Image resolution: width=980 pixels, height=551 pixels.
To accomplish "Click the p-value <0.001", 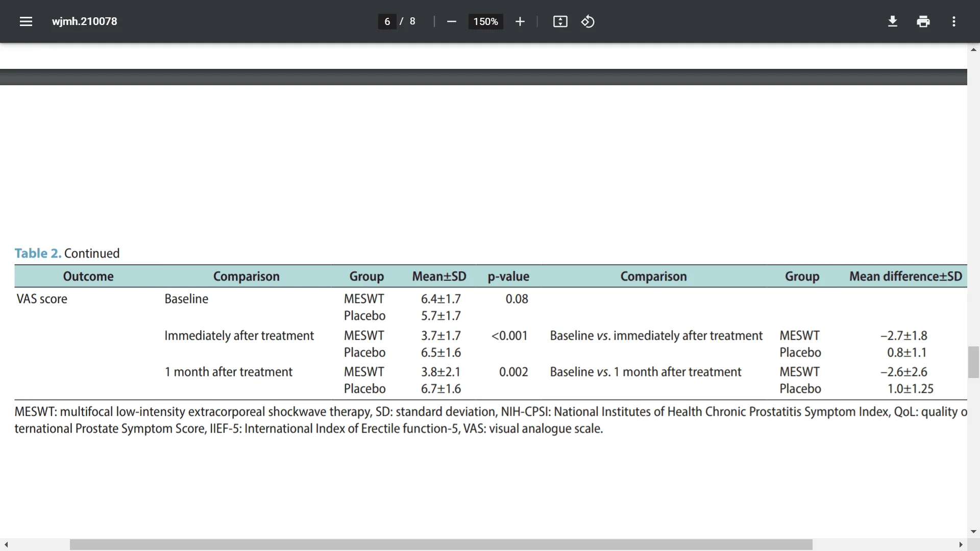I will (x=509, y=335).
